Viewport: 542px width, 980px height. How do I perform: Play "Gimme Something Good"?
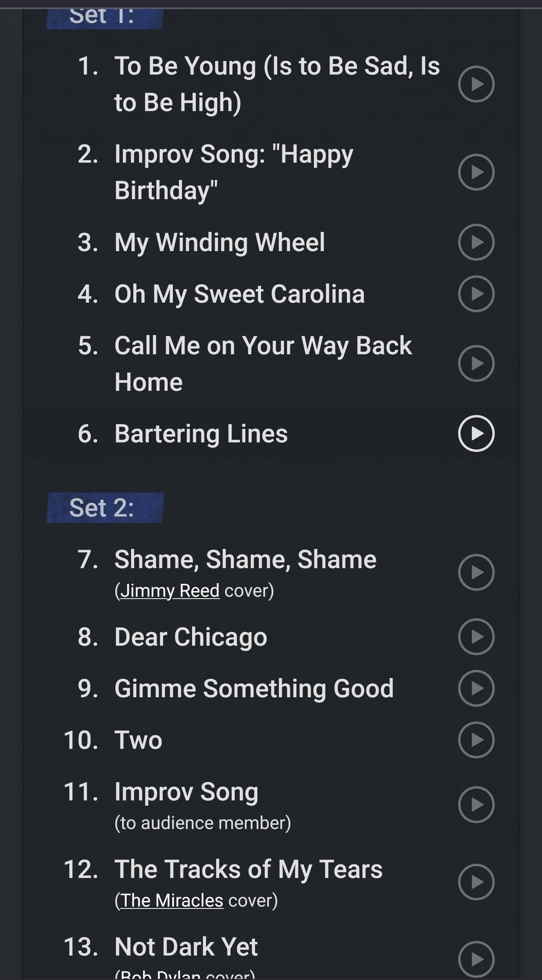(476, 688)
